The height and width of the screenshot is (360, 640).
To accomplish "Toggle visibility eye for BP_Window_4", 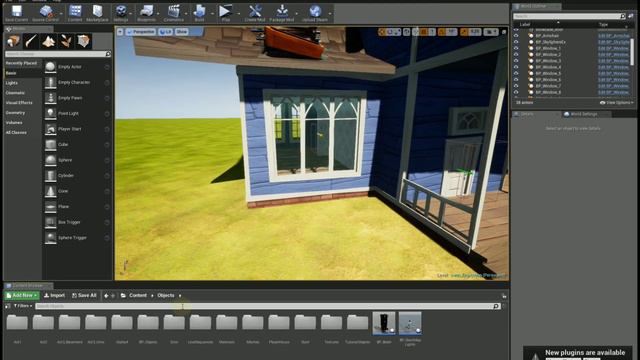I will point(516,67).
